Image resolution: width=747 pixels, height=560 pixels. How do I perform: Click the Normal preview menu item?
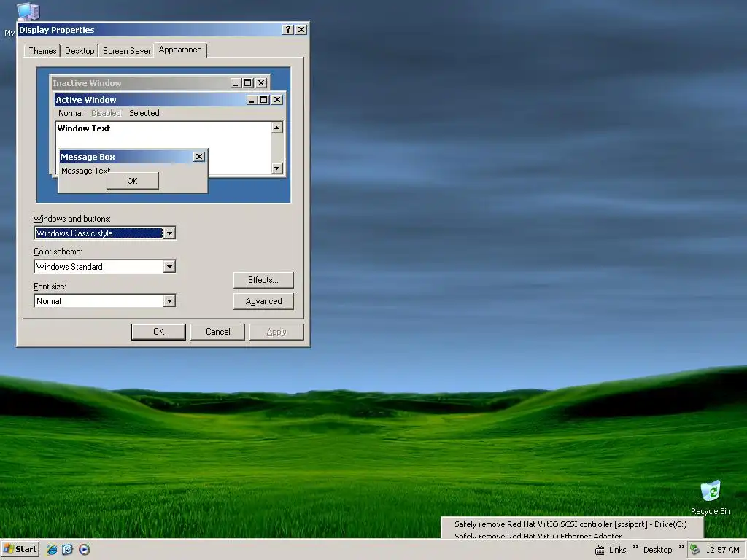point(71,113)
